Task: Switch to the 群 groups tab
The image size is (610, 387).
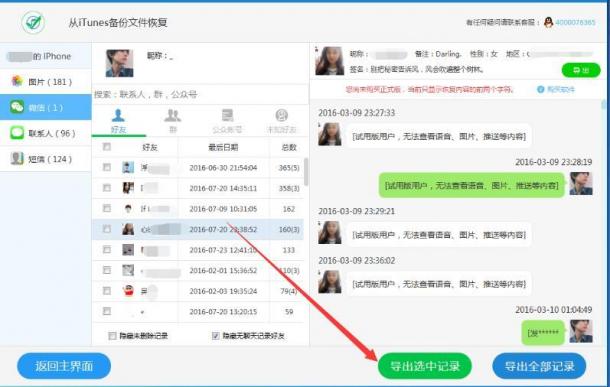Action: point(173,121)
